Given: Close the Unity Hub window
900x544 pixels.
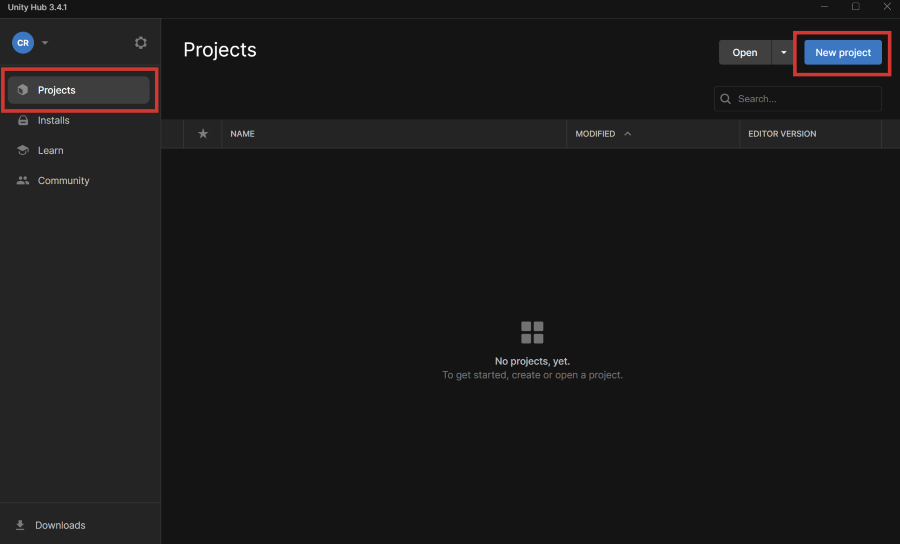Looking at the screenshot, I should pyautogui.click(x=887, y=6).
